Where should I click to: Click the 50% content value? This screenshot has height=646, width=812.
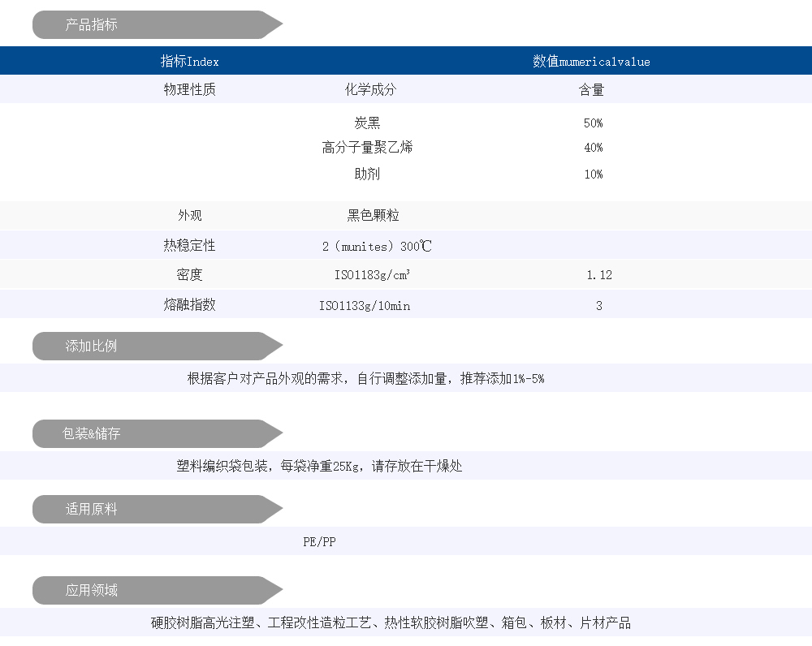click(x=593, y=123)
